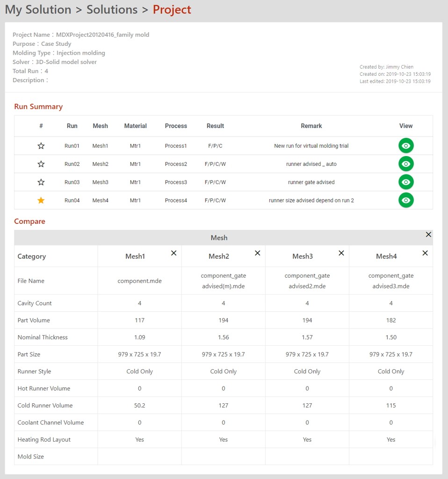Click the green eye icon for Run01
The image size is (448, 479).
pyautogui.click(x=406, y=146)
